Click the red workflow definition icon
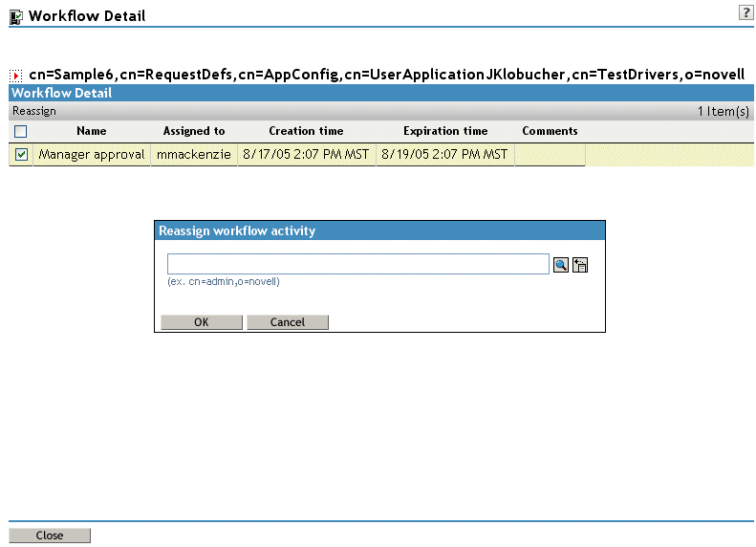This screenshot has height=547, width=756. click(x=16, y=76)
